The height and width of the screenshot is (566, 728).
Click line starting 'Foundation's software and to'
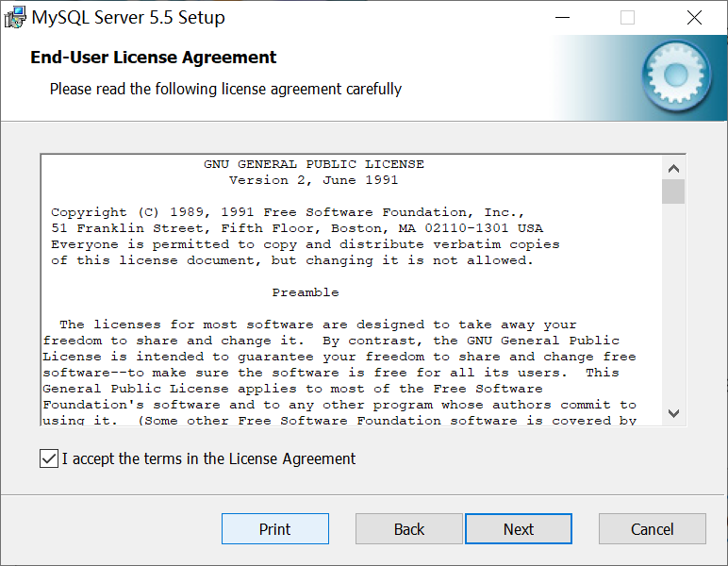[339, 405]
